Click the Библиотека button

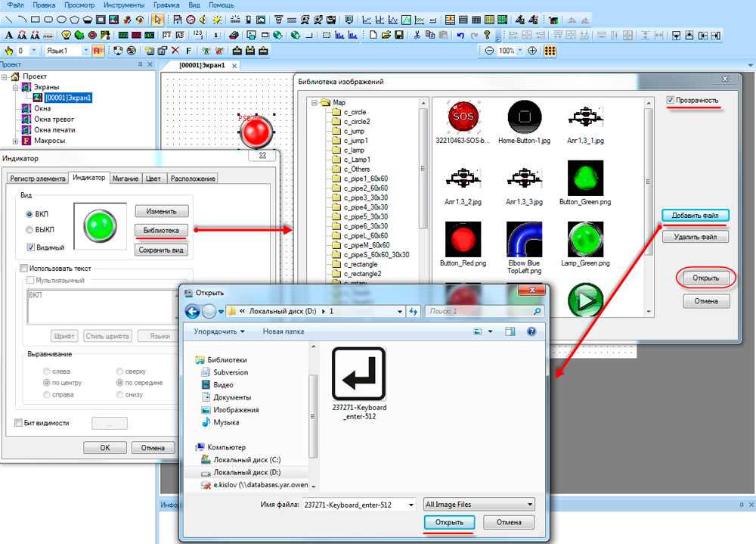[161, 230]
